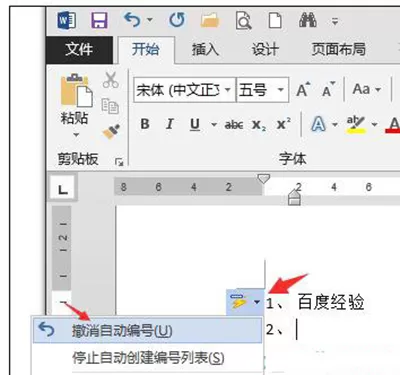This screenshot has height=375, width=400.
Task: Switch to the 开始 tab
Action: [x=146, y=49]
